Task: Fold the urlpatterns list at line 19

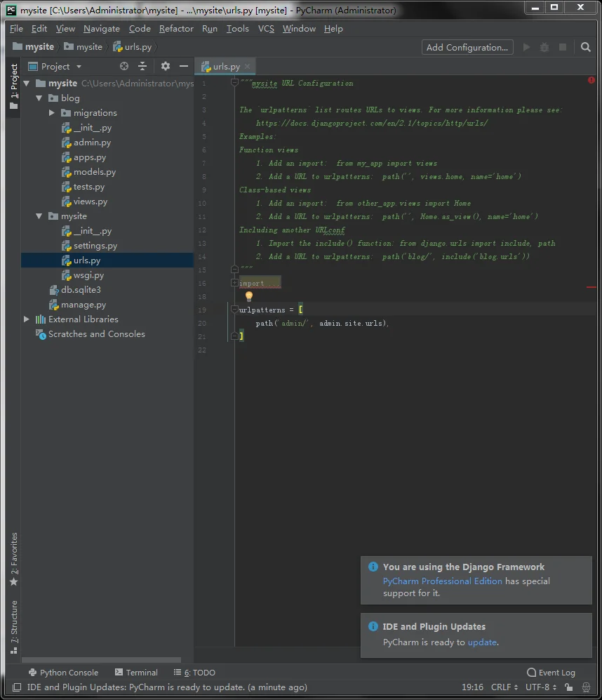Action: tap(234, 309)
